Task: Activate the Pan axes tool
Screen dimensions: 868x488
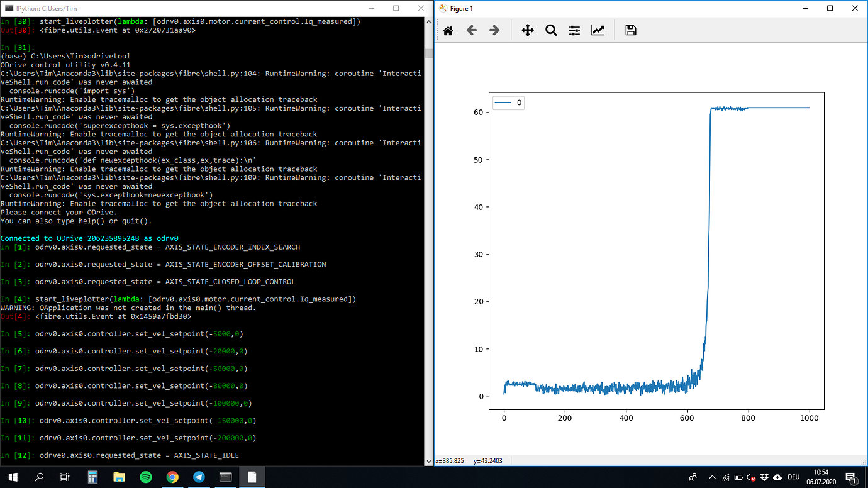Action: pyautogui.click(x=528, y=30)
